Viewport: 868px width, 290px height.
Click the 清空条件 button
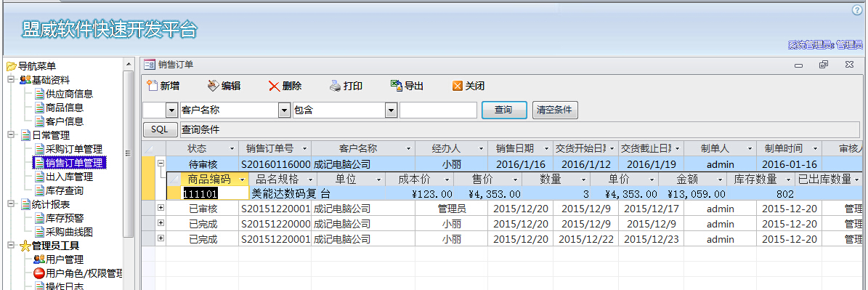pos(555,110)
